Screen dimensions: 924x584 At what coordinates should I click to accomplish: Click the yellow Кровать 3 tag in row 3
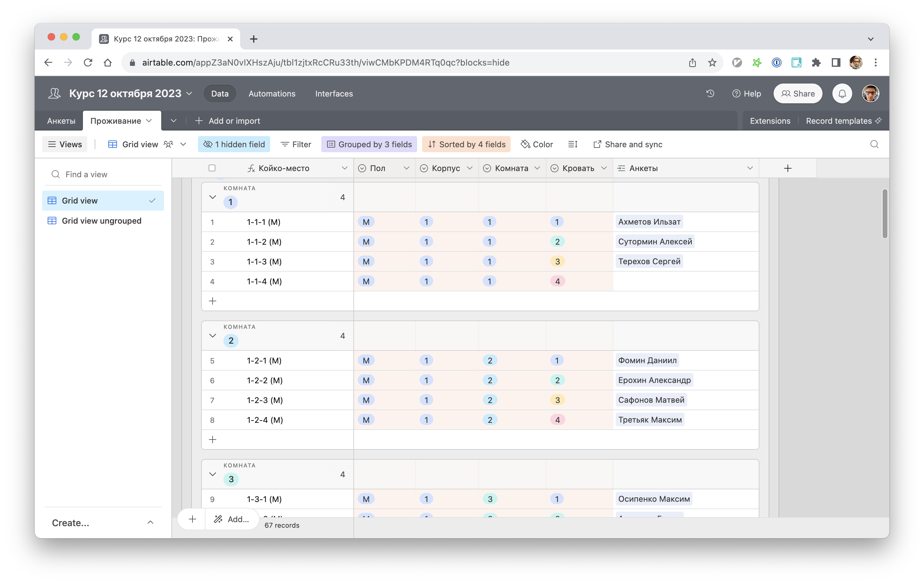(558, 261)
